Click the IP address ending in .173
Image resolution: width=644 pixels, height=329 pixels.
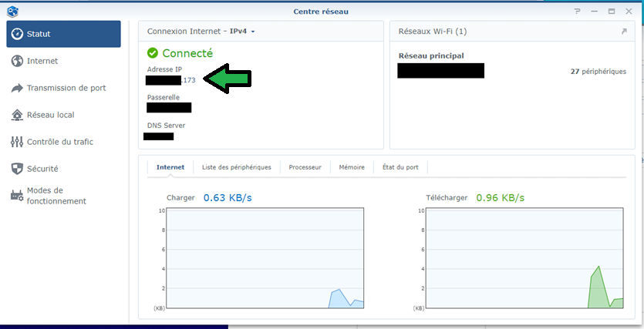(171, 80)
